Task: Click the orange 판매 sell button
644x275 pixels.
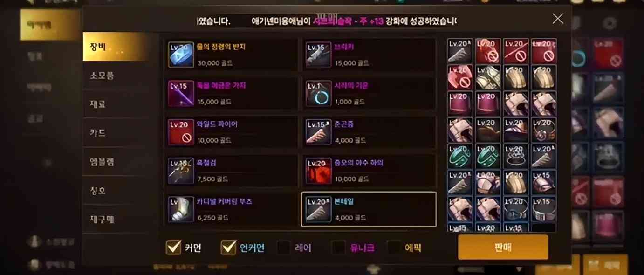Action: click(503, 247)
